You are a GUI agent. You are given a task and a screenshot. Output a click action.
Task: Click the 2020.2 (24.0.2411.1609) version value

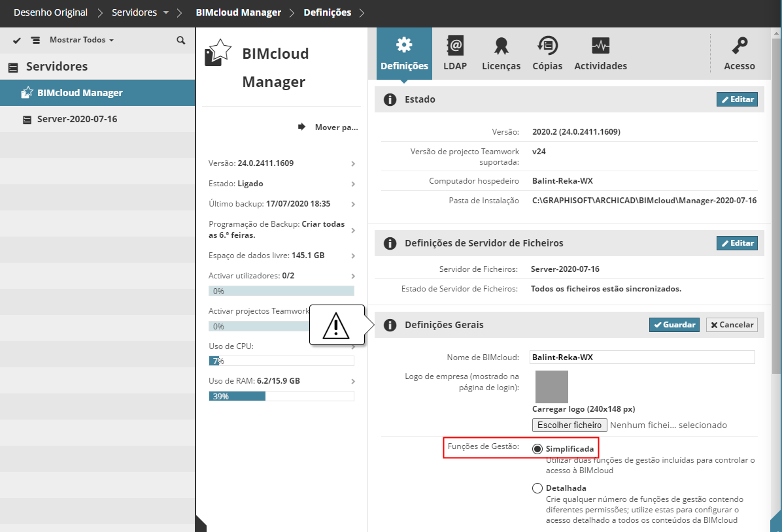click(x=576, y=132)
